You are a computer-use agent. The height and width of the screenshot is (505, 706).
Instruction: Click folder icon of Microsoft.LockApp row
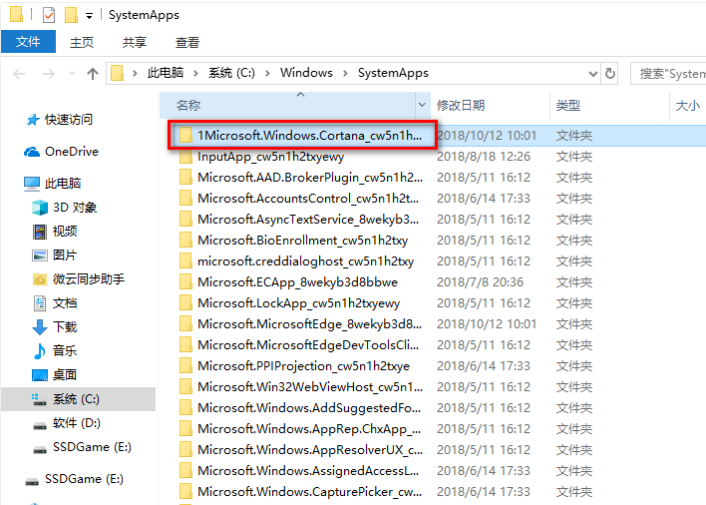tap(186, 303)
